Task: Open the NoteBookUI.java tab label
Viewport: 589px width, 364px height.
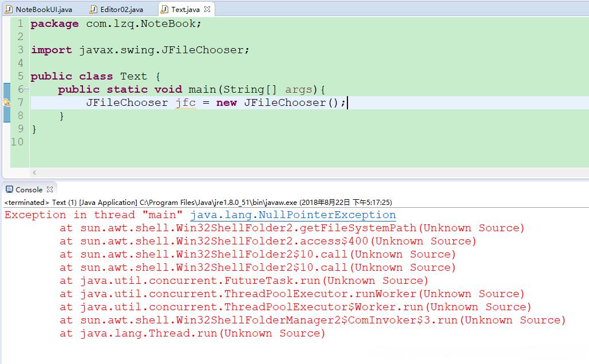Action: click(x=44, y=9)
